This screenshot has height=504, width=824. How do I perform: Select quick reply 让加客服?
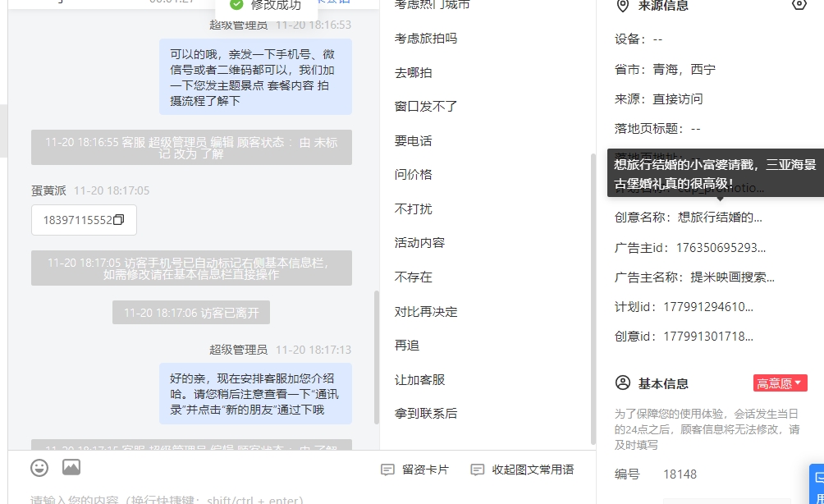(x=419, y=380)
